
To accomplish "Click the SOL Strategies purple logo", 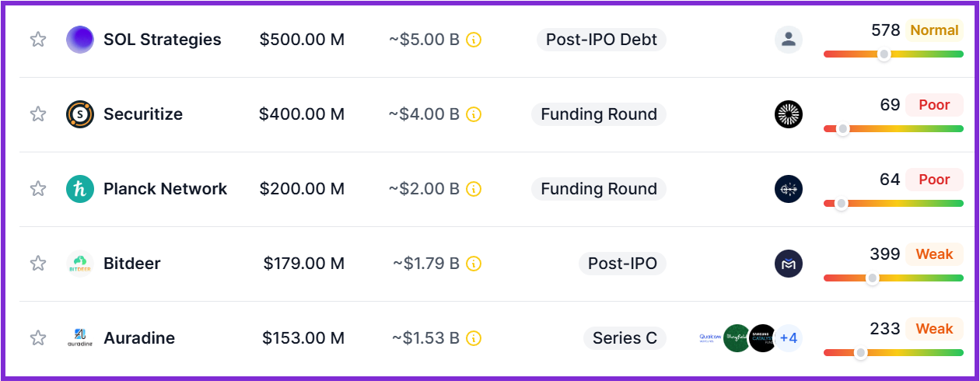I will coord(80,40).
